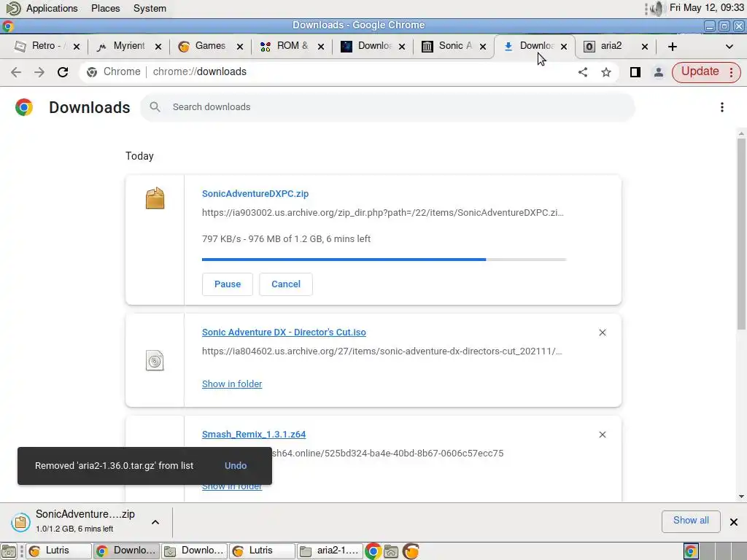The image size is (747, 560).
Task: Click the page vertical scrollbar
Action: coord(741,233)
